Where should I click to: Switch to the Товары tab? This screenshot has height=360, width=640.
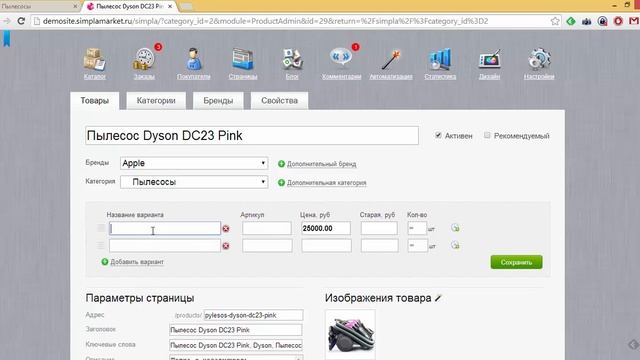[x=95, y=101]
